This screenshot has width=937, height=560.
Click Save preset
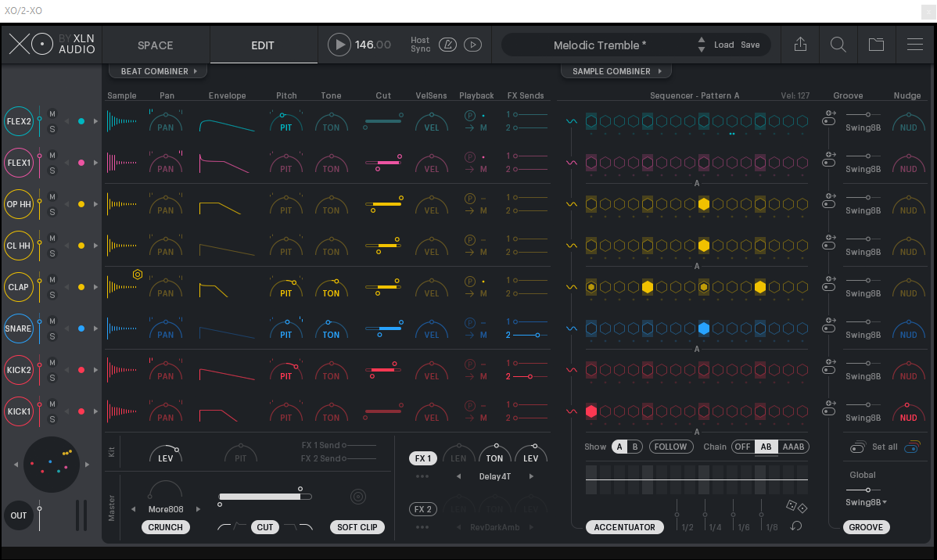click(750, 45)
